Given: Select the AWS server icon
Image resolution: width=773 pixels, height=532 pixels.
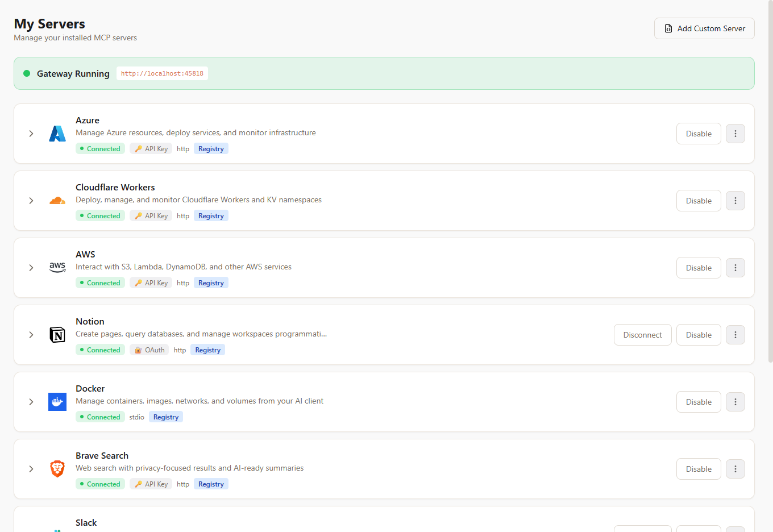Looking at the screenshot, I should pos(57,268).
